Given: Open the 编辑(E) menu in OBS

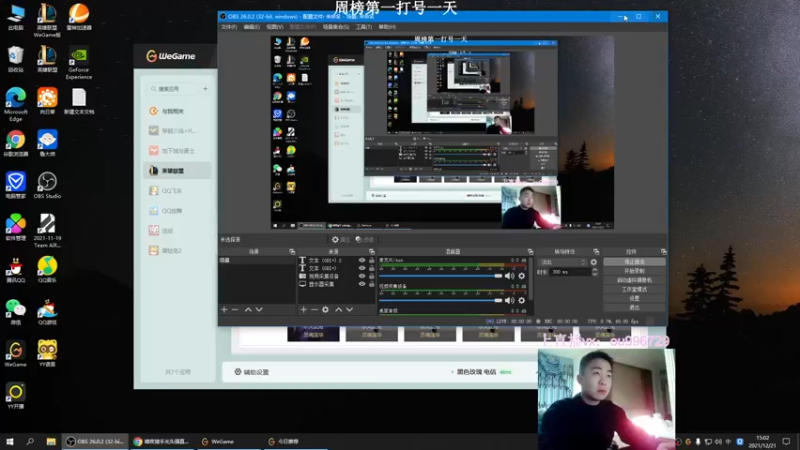Looking at the screenshot, I should (252, 27).
